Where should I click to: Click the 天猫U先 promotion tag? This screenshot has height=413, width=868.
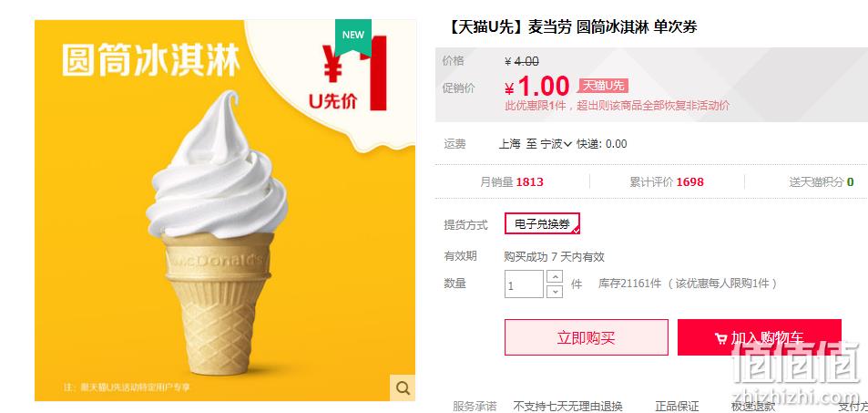pos(603,86)
